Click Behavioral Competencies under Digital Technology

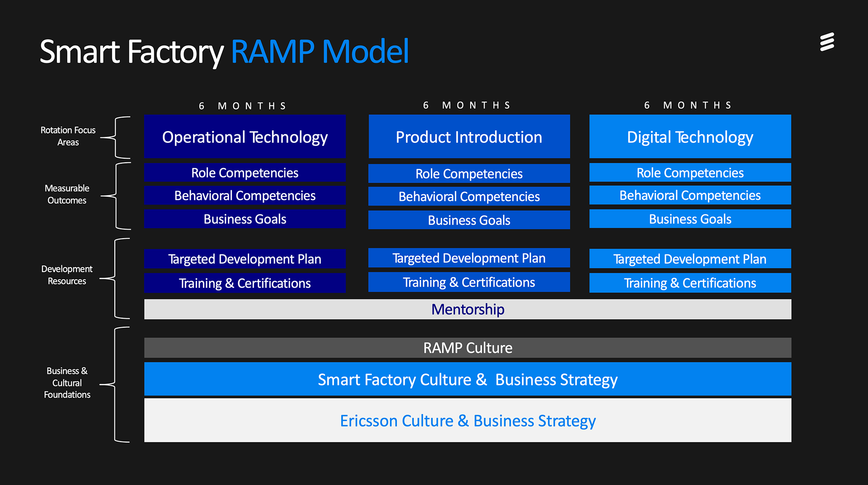690,195
